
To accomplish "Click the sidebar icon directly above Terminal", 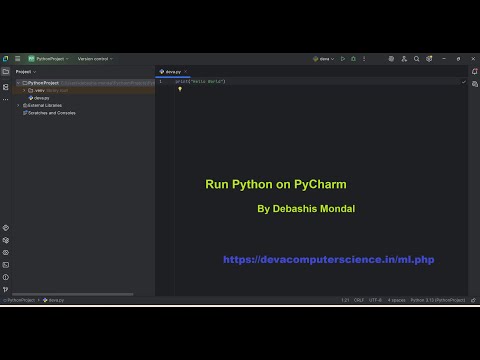I will click(6, 253).
